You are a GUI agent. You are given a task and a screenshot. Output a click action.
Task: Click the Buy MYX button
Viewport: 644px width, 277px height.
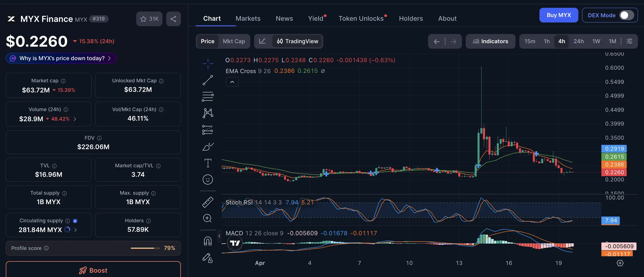coord(558,15)
